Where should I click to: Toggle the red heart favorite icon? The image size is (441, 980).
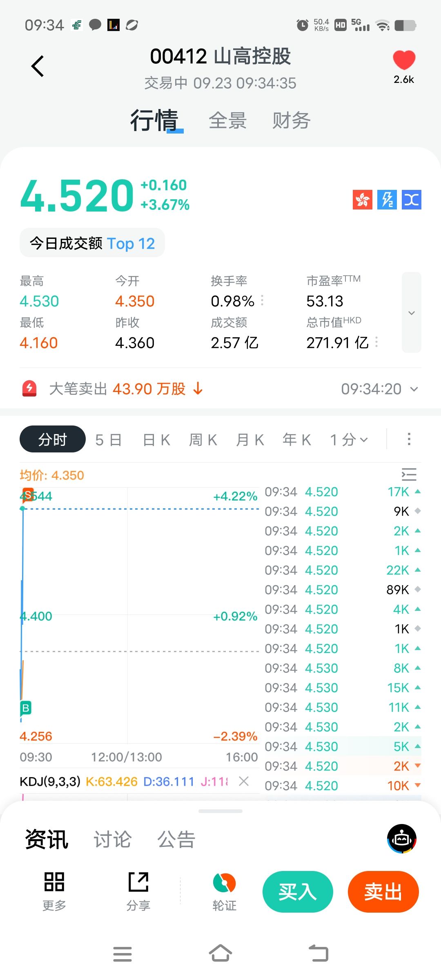tap(404, 60)
